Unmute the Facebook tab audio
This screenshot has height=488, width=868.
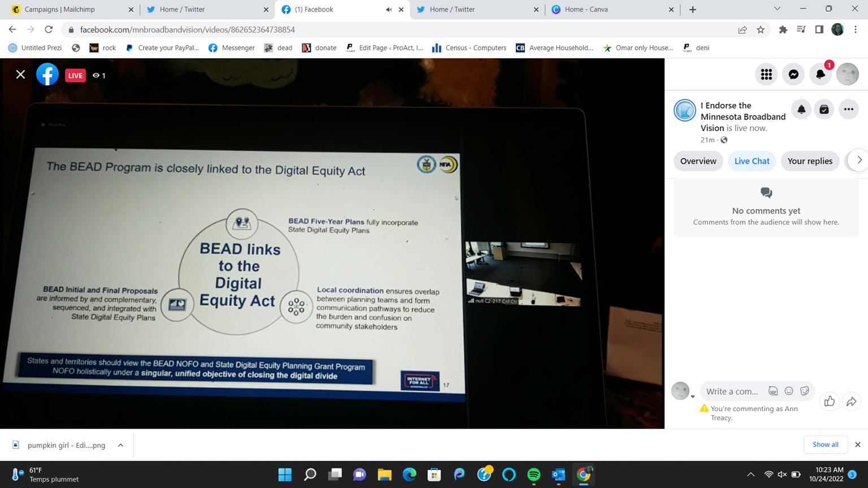(389, 10)
